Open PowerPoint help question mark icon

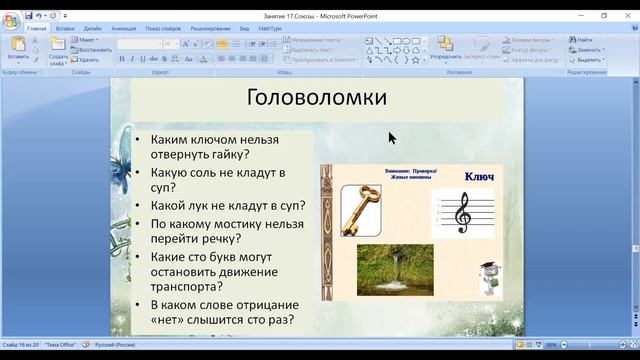tap(635, 28)
